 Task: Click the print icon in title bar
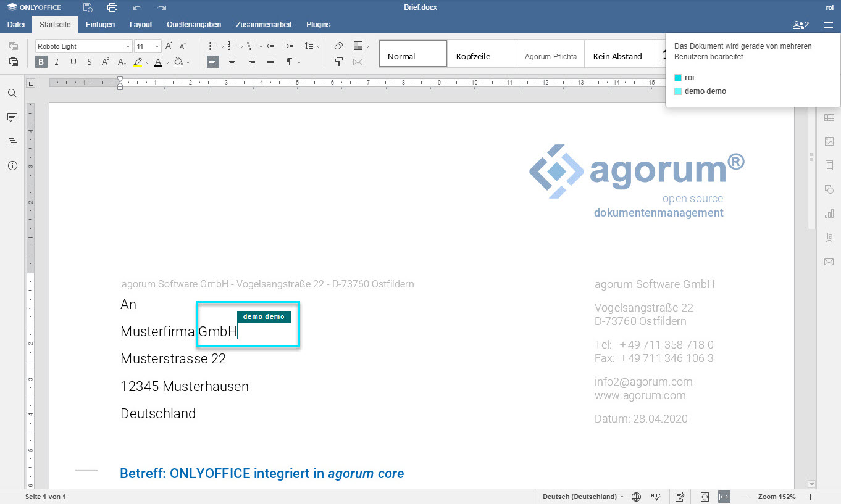112,7
